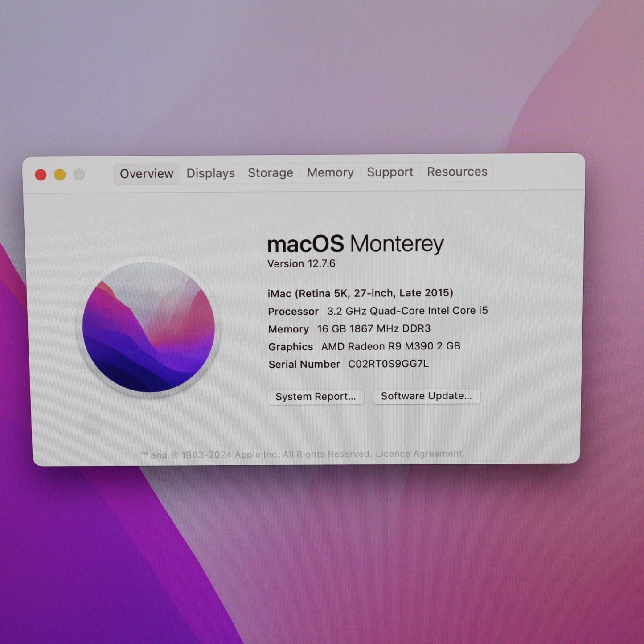The width and height of the screenshot is (644, 644).
Task: Click processor value 3.2 GHz Quad-Core Intel Core i5
Action: pyautogui.click(x=407, y=311)
